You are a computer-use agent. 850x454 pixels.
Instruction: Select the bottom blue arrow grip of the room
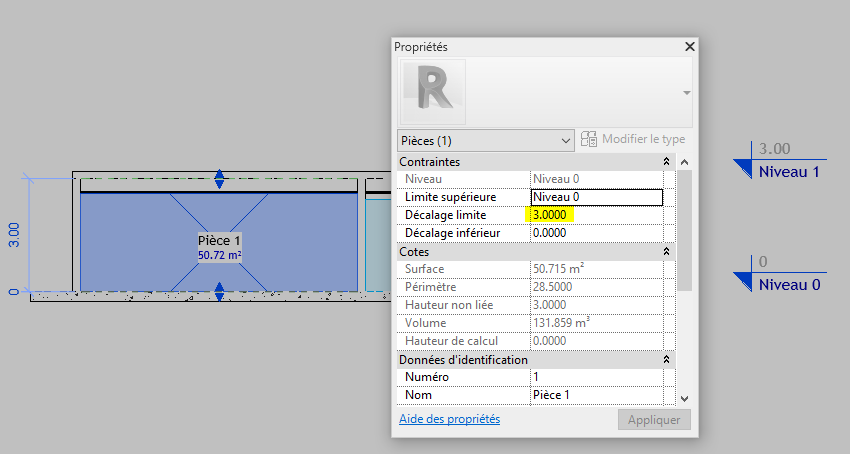pyautogui.click(x=220, y=292)
